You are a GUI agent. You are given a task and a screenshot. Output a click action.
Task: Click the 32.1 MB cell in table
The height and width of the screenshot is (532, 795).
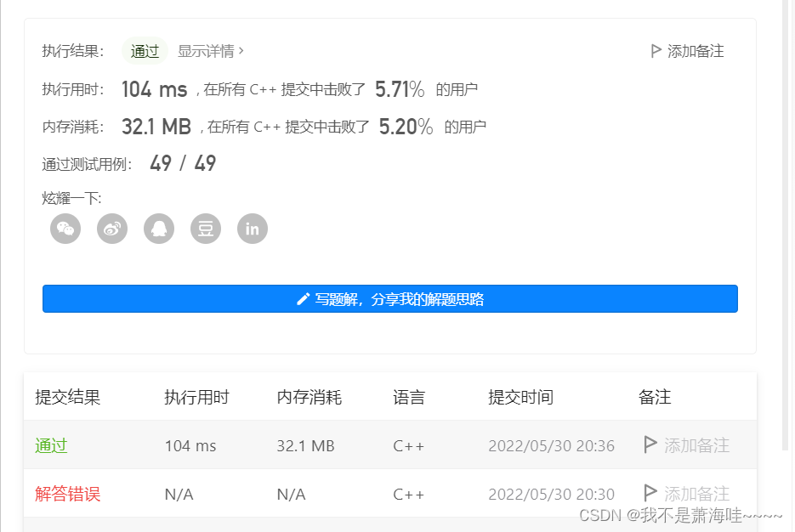coord(306,446)
